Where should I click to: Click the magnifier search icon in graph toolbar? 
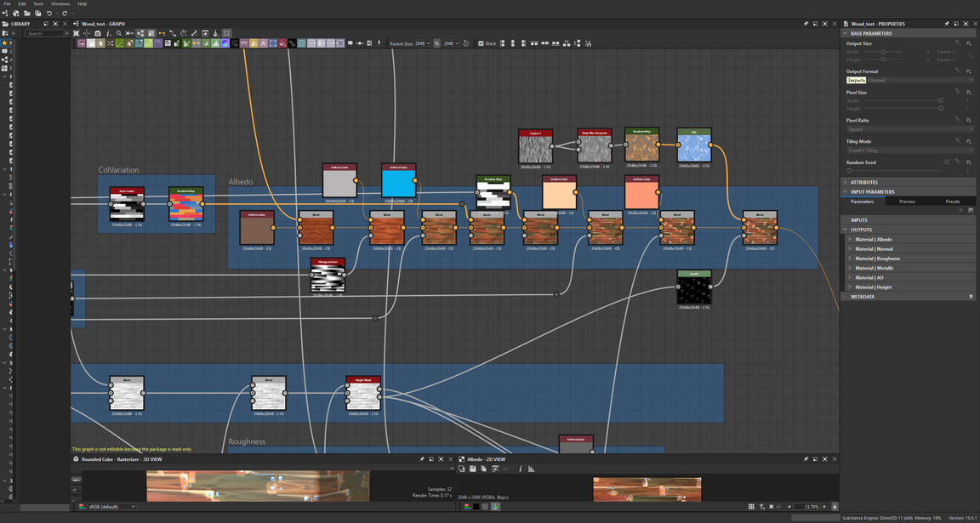[x=118, y=33]
